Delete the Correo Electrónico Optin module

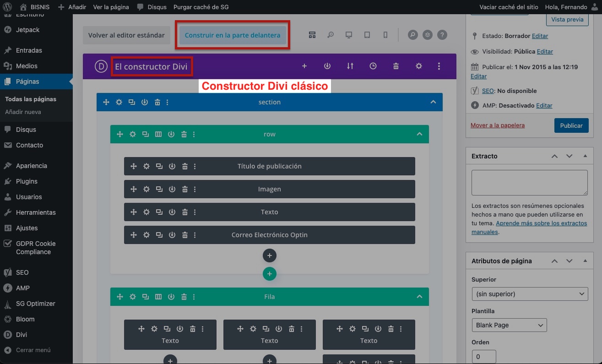(x=185, y=235)
